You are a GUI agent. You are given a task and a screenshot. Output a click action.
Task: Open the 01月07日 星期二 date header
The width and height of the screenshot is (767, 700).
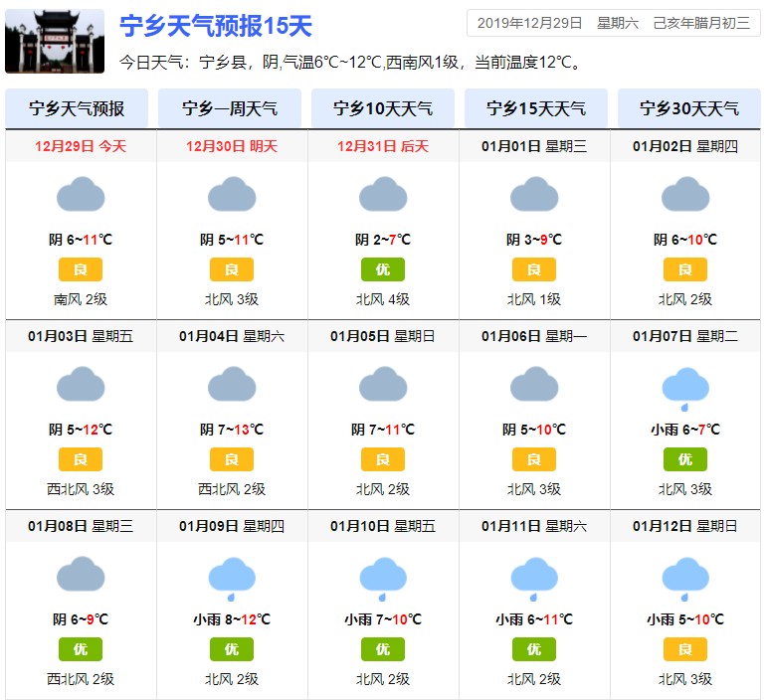(x=685, y=336)
